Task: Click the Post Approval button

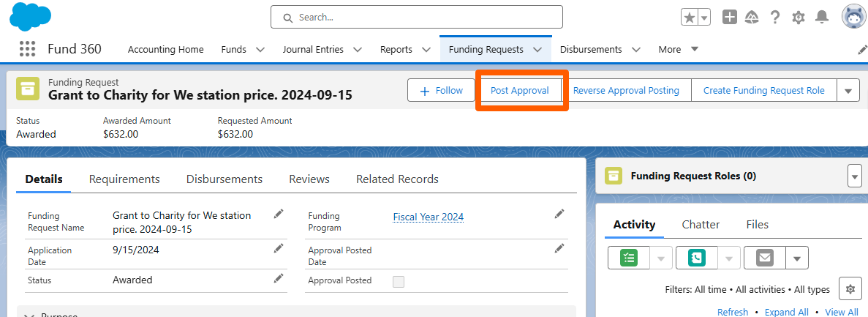Action: (x=520, y=90)
